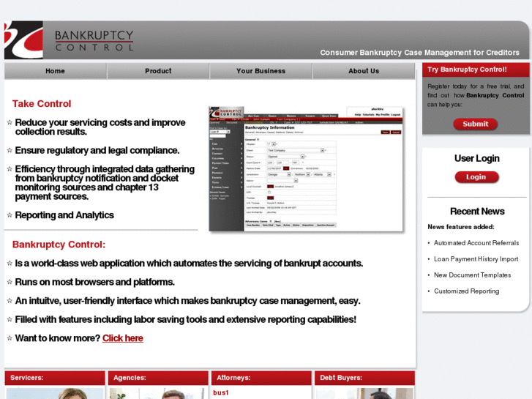
Task: Click the red Submit button
Action: [476, 124]
